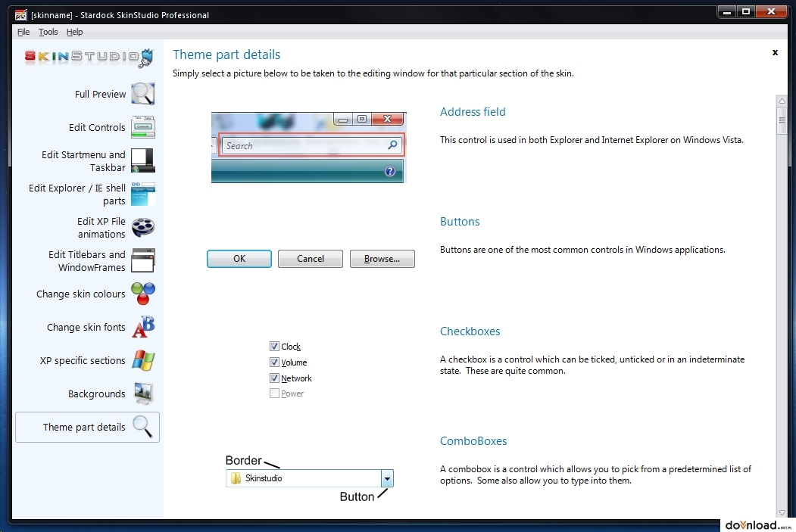Select Edit Explorer / IE shell parts icon
796x532 pixels.
(x=142, y=194)
